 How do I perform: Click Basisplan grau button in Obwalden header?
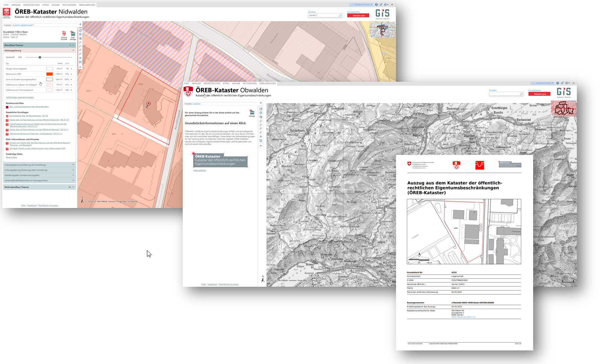click(x=540, y=94)
